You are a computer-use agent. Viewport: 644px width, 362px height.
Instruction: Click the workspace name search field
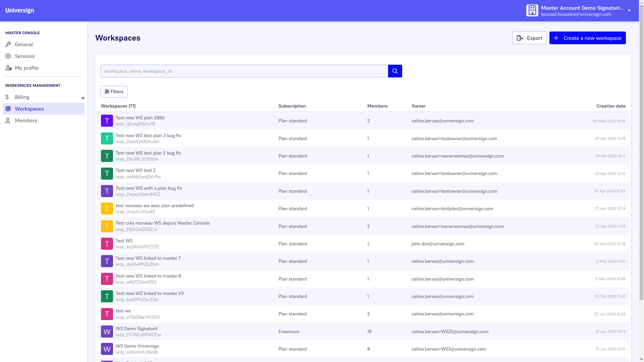click(244, 71)
